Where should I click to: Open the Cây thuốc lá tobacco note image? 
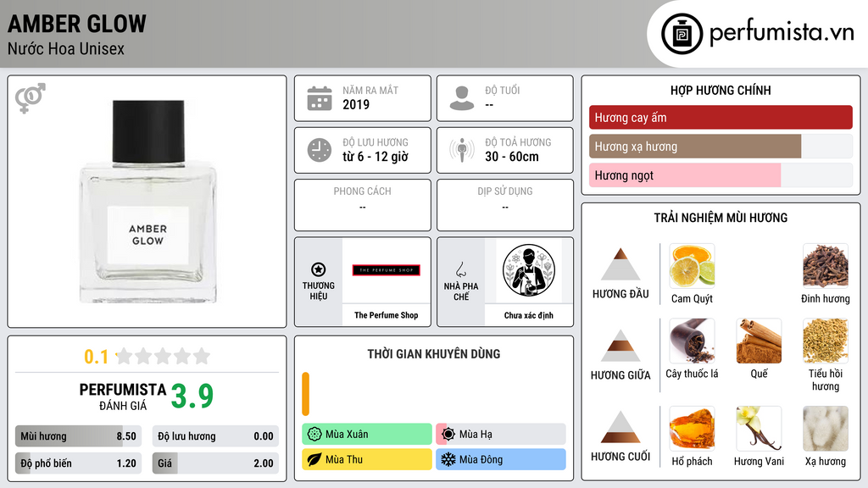(692, 341)
